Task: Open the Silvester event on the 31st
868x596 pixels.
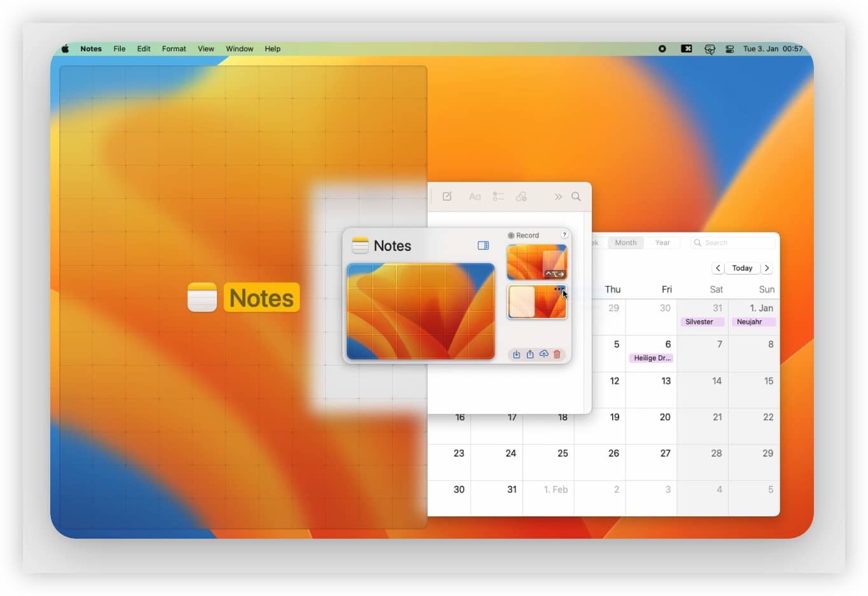Action: pyautogui.click(x=702, y=322)
